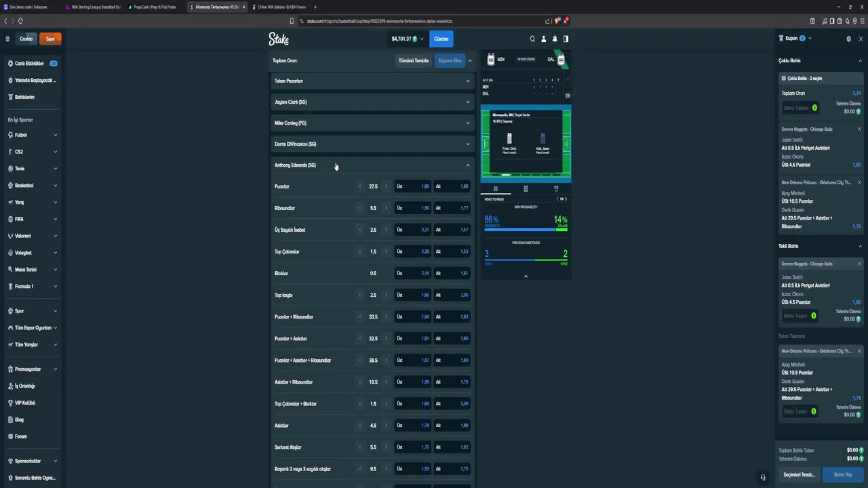The height and width of the screenshot is (488, 868).
Task: Remove Denver Nuggets selection from Çoklu Bahis
Action: (x=859, y=129)
